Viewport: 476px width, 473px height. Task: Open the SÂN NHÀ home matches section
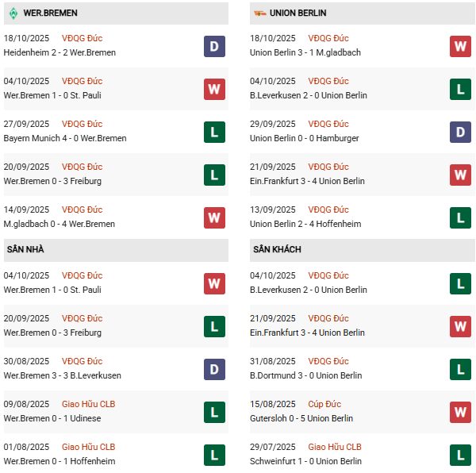[25, 250]
